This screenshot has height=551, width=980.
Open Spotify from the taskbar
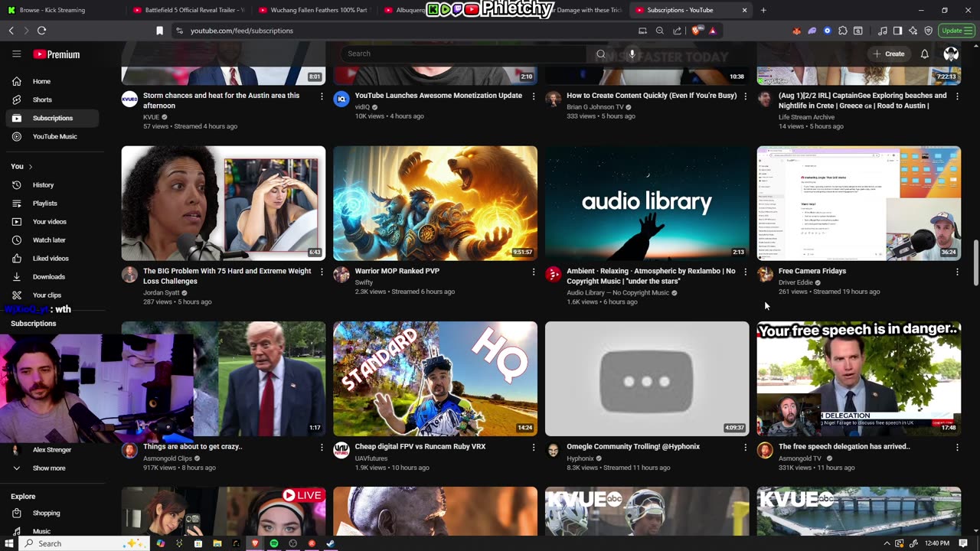click(273, 543)
